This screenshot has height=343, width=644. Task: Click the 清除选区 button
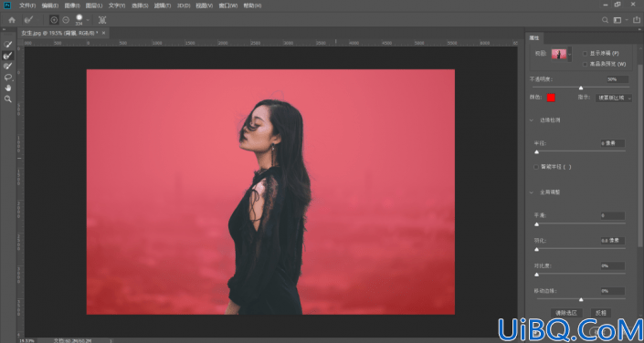pos(566,313)
